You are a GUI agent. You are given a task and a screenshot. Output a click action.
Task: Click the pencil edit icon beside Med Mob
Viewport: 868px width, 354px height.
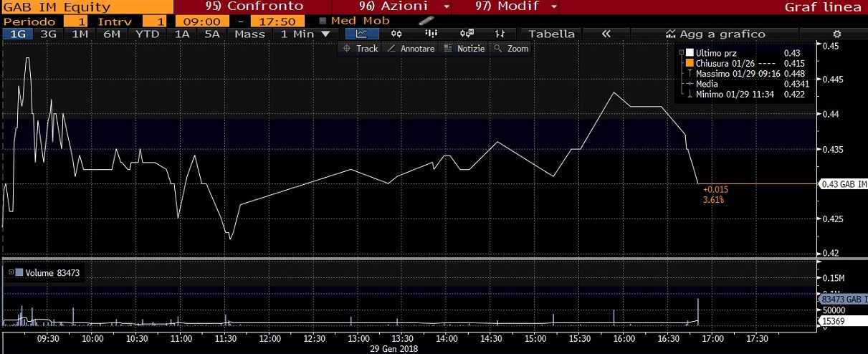click(x=426, y=21)
